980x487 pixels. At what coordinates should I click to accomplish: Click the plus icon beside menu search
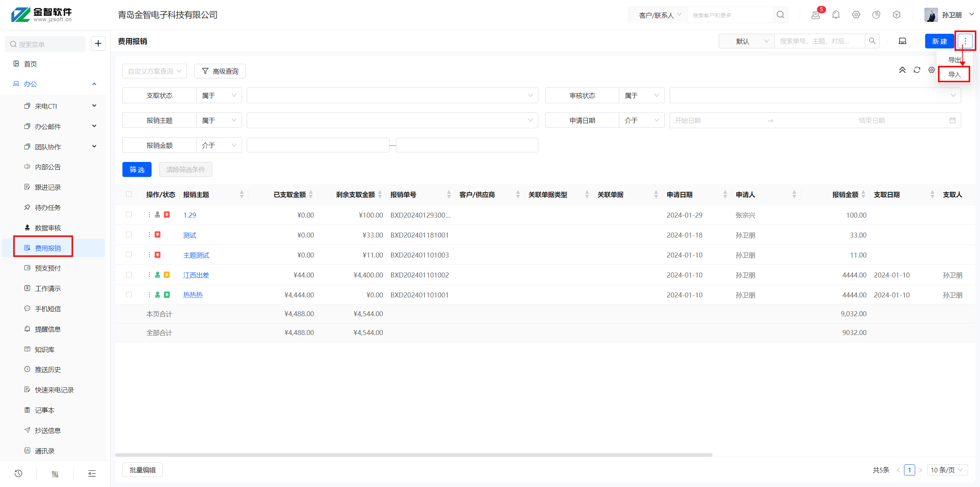point(98,44)
